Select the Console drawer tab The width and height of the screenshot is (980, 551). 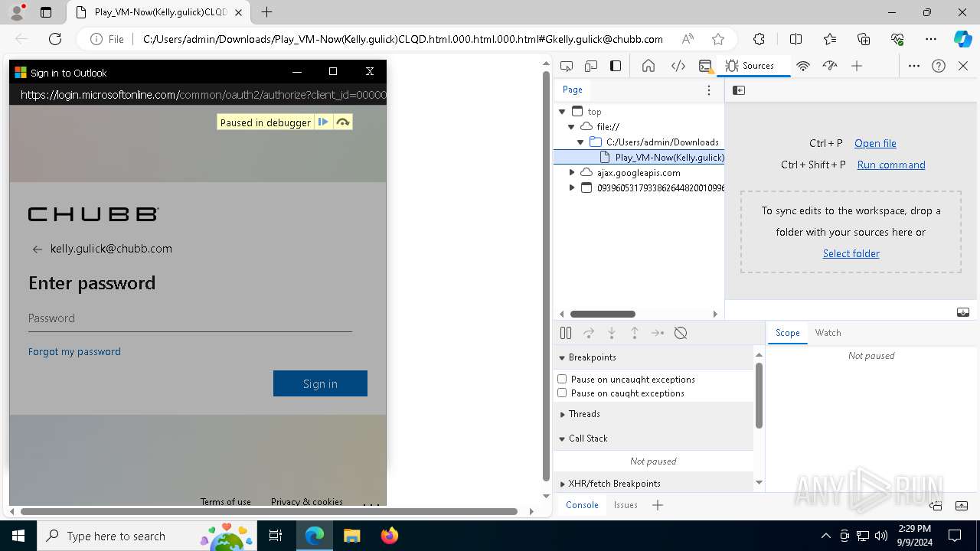click(x=582, y=505)
